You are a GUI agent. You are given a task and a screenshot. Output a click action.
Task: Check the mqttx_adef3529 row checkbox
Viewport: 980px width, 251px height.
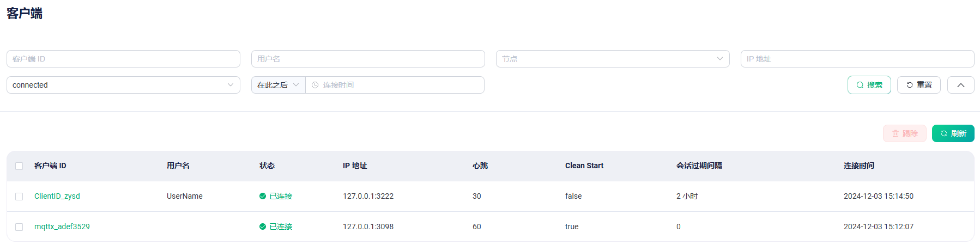click(19, 227)
